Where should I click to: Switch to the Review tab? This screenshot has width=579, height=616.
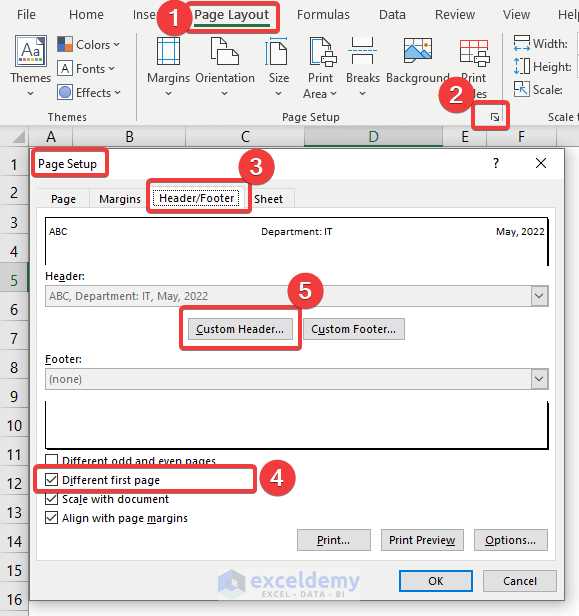point(455,15)
